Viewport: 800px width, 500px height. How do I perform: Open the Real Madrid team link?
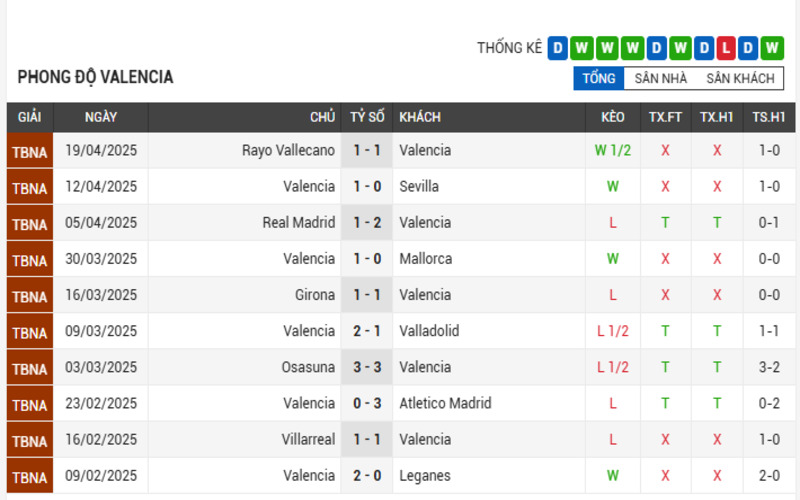[x=299, y=223]
